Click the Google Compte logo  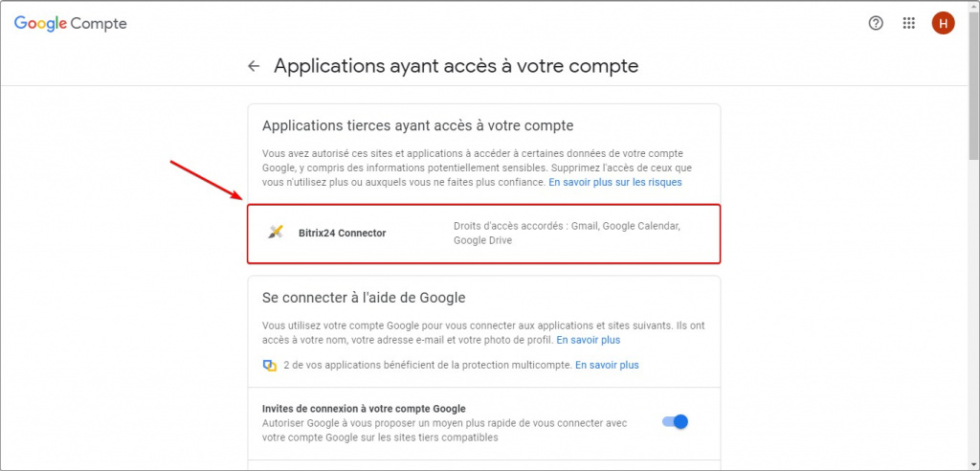coord(70,24)
